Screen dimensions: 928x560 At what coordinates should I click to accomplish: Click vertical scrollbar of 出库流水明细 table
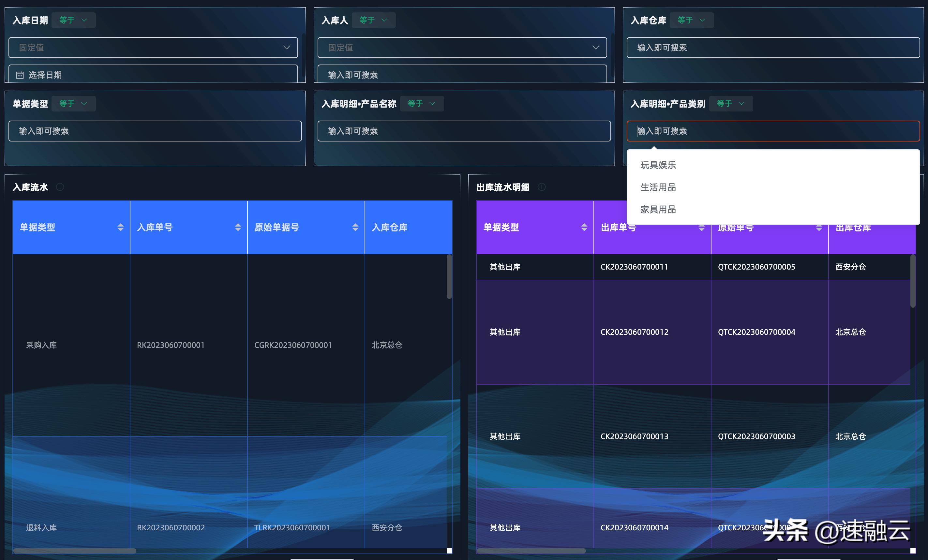click(913, 281)
